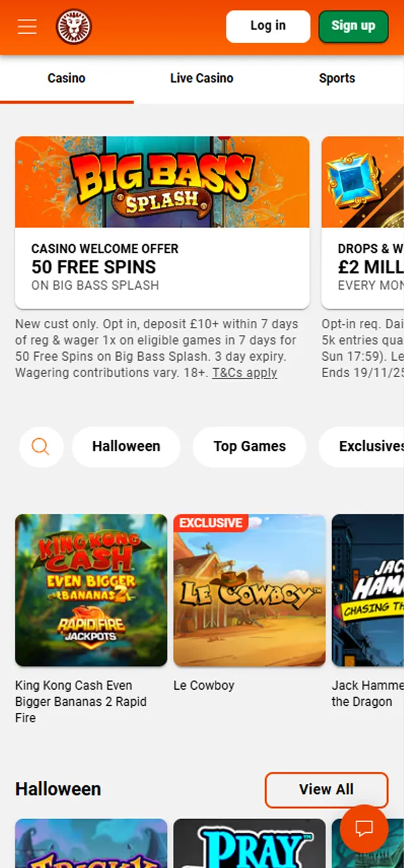The height and width of the screenshot is (868, 404).
Task: Open the hamburger menu icon
Action: click(x=27, y=27)
